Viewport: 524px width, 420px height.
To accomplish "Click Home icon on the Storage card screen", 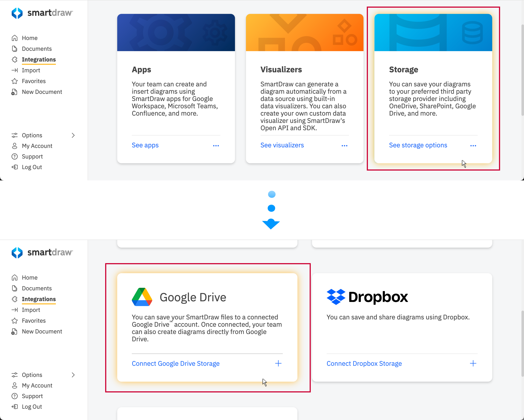I will point(15,38).
